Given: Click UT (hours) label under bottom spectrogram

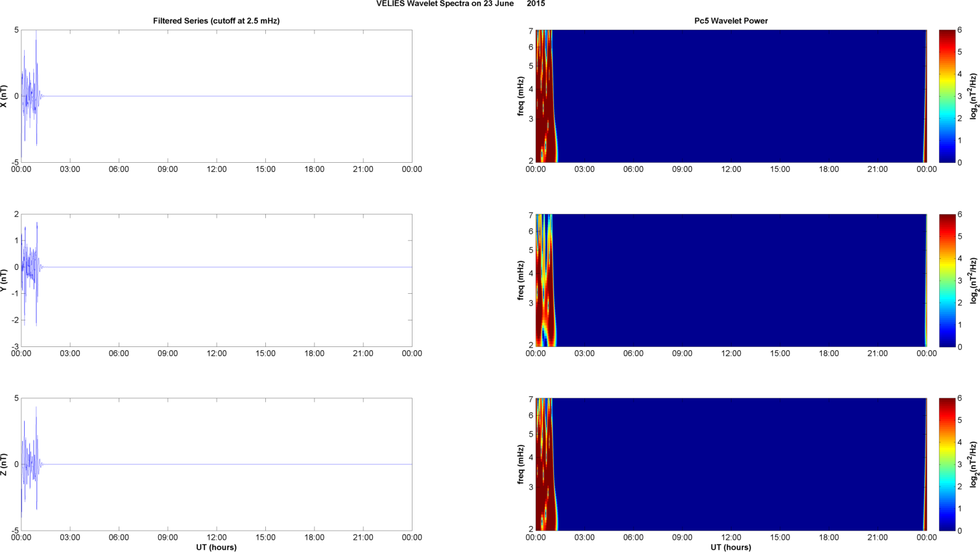Looking at the screenshot, I should 731,547.
